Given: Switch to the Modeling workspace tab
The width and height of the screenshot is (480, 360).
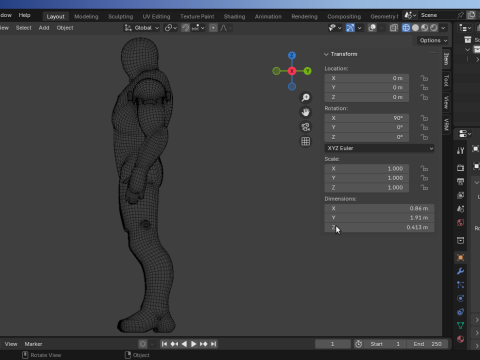Looking at the screenshot, I should pyautogui.click(x=86, y=16).
